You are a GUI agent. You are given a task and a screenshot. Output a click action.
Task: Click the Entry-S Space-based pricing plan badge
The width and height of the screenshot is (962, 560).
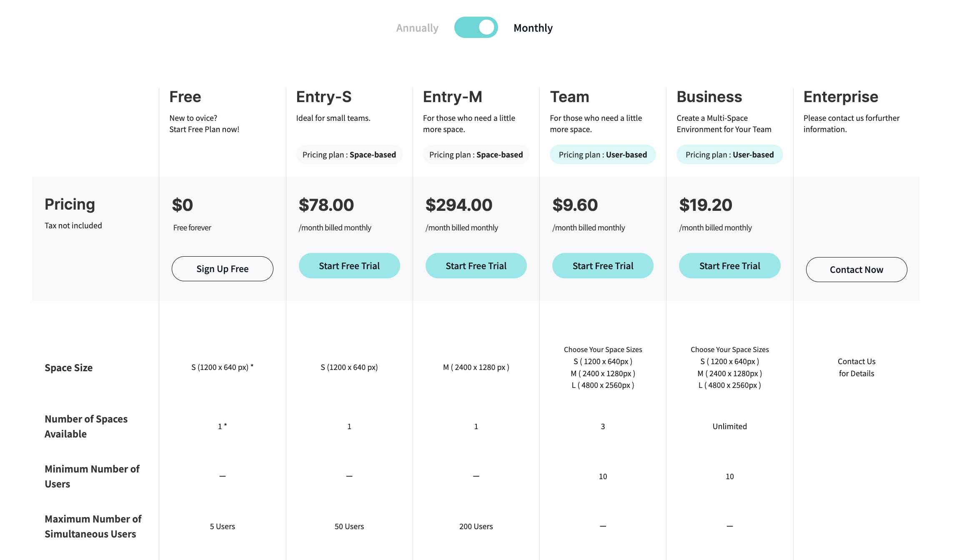click(349, 155)
